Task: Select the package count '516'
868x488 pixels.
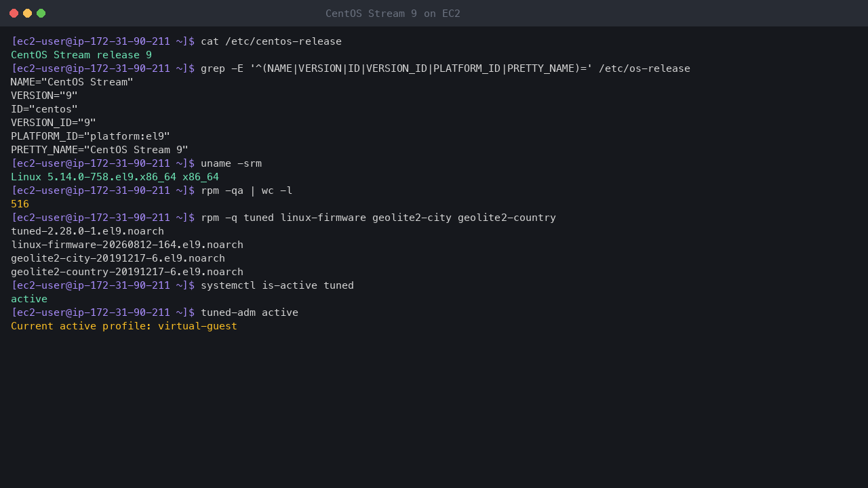Action: [x=20, y=204]
